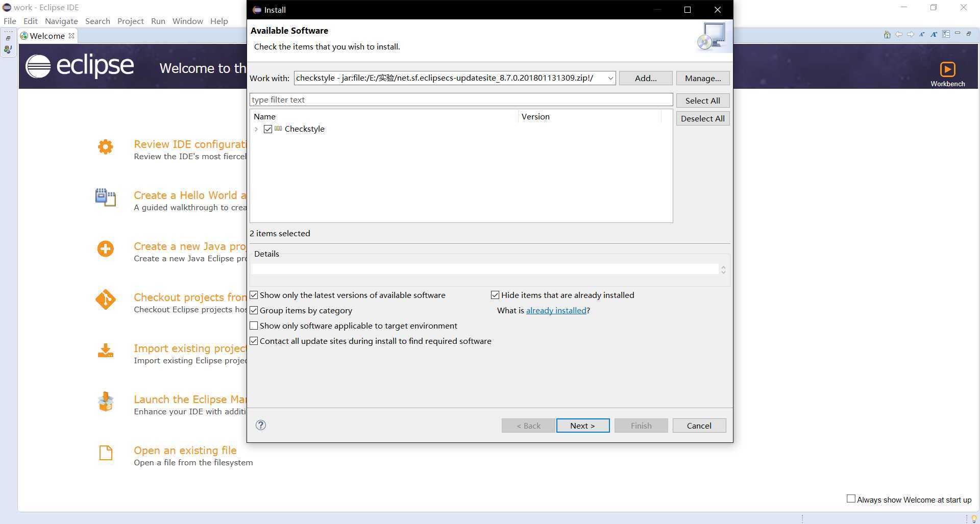Toggle Show only the latest versions option
Image resolution: width=980 pixels, height=524 pixels.
pyautogui.click(x=254, y=295)
